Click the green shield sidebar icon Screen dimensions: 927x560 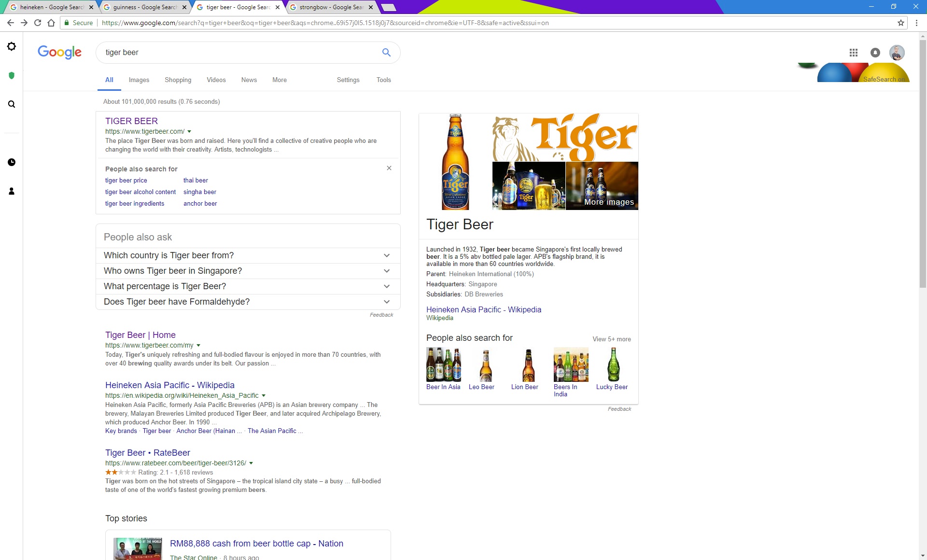pos(12,75)
